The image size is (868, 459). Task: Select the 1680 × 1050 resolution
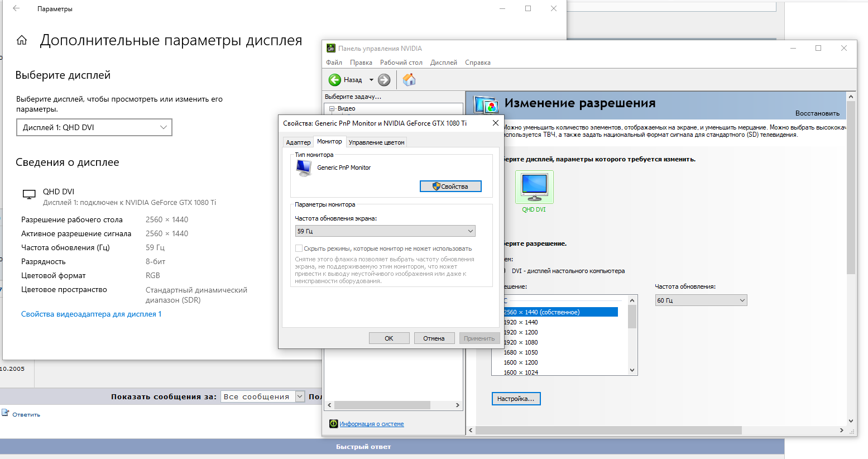click(521, 352)
